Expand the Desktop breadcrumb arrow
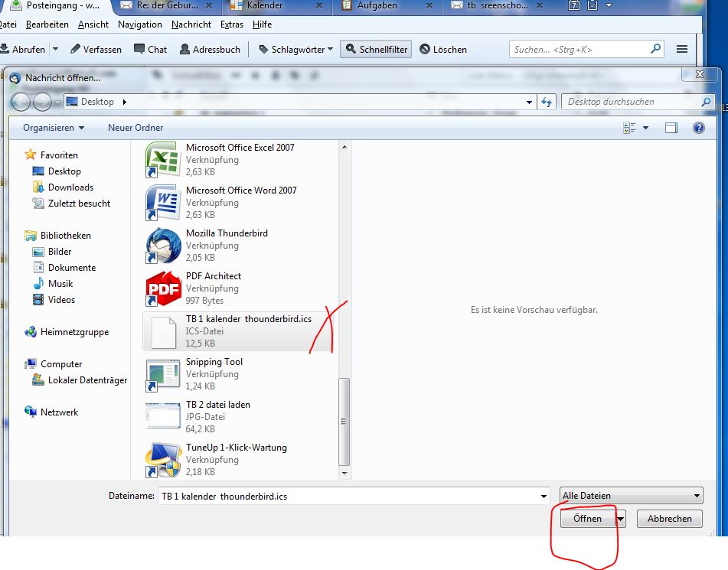Image resolution: width=728 pixels, height=570 pixels. 125,102
